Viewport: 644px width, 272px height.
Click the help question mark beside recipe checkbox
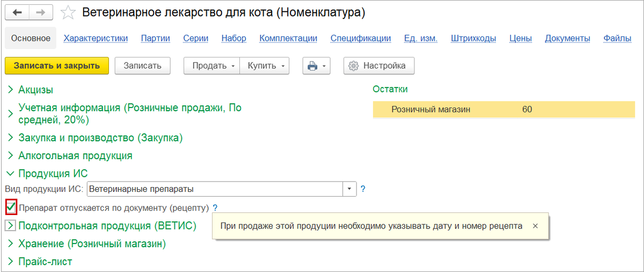215,207
